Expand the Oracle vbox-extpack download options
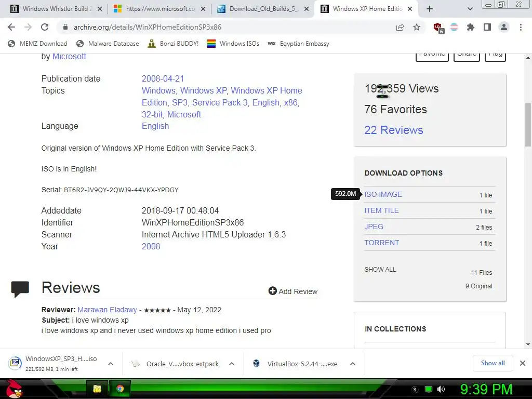Viewport: 532px width, 399px height. [232, 364]
